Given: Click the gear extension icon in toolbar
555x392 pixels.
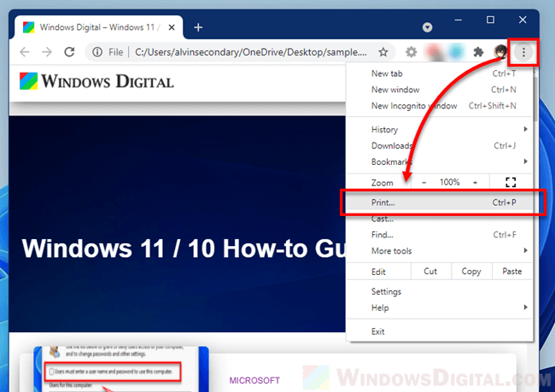Looking at the screenshot, I should pos(411,52).
